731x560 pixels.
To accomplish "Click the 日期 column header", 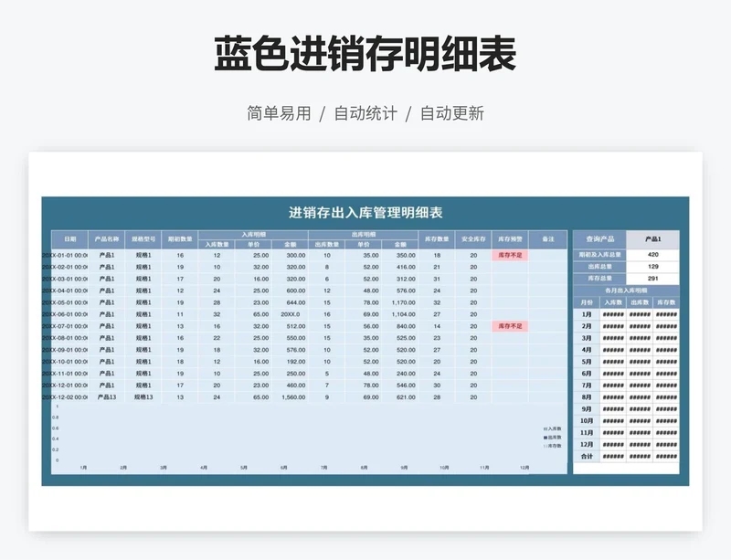I will 70,238.
